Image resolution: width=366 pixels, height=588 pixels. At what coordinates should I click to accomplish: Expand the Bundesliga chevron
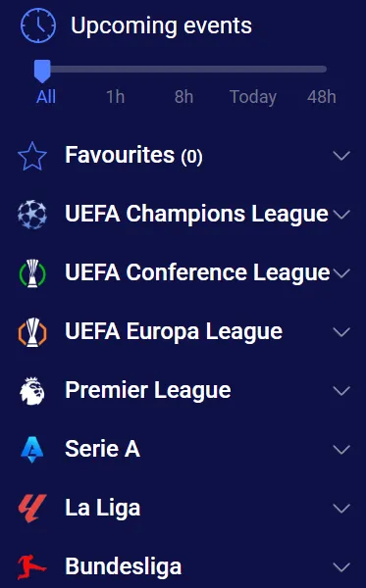pos(341,567)
